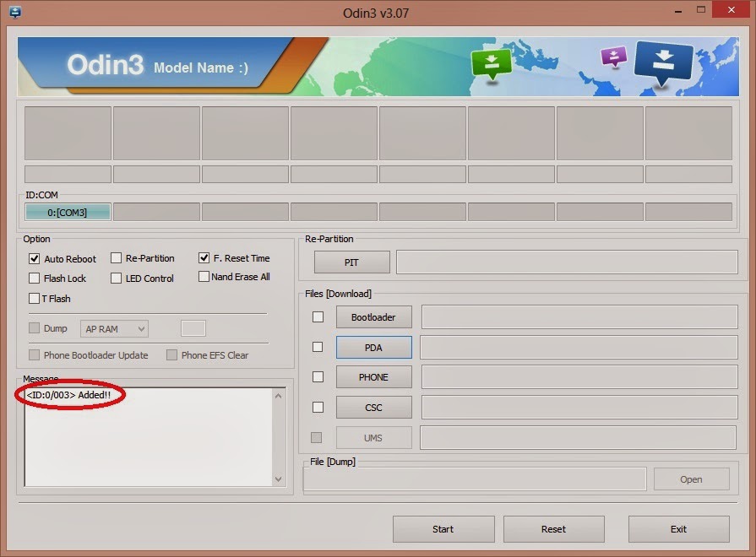Enable T Flash checkbox
756x557 pixels.
35,298
